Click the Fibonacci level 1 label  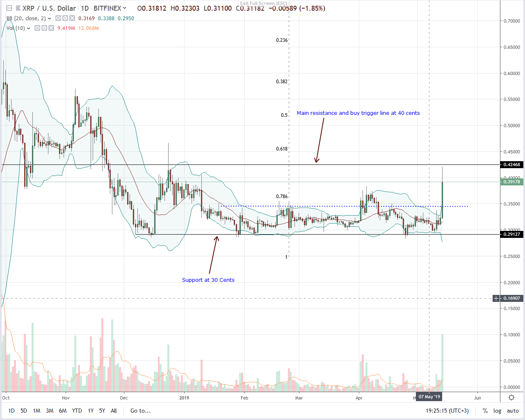286,257
